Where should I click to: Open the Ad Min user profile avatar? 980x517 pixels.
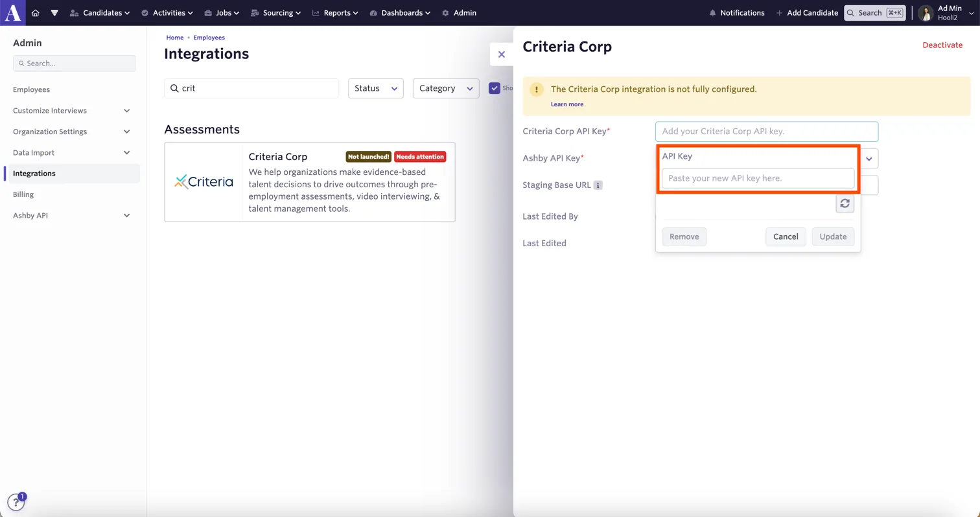click(926, 13)
